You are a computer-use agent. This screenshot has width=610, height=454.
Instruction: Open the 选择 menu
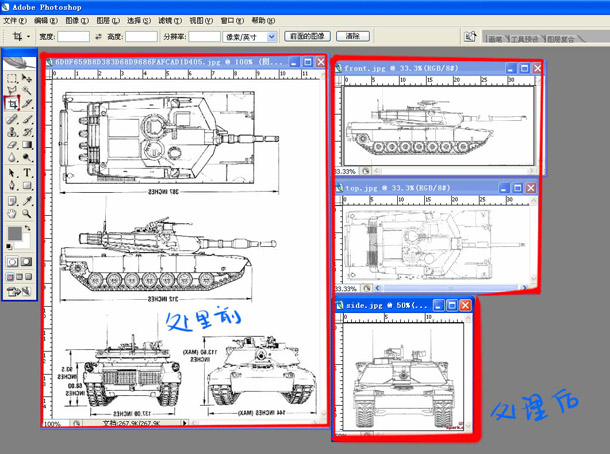[139, 21]
